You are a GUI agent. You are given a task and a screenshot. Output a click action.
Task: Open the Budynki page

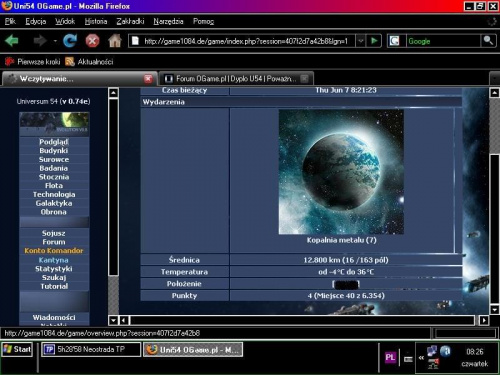[54, 151]
